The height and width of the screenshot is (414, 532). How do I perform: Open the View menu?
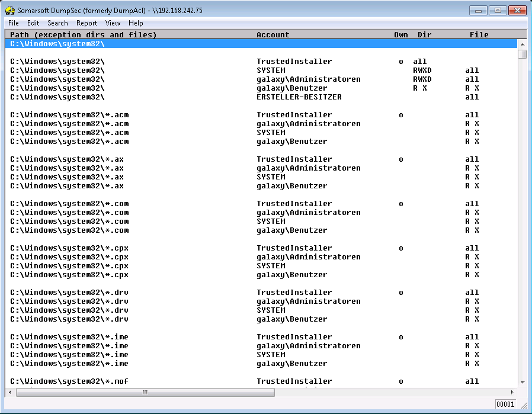click(113, 23)
